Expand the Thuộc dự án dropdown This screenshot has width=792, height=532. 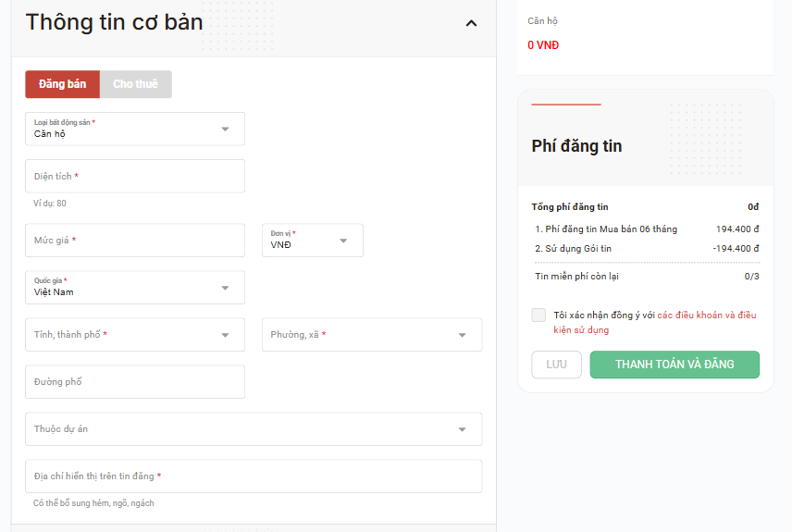click(254, 429)
